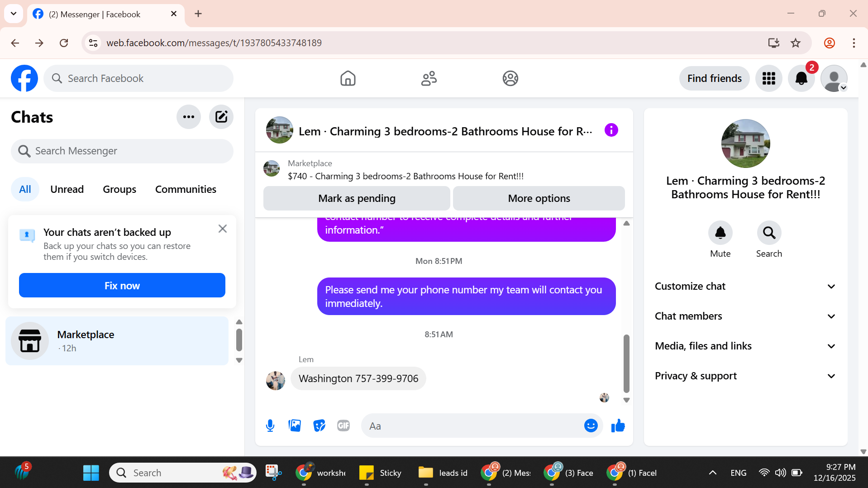Open the Facebook logo home link
Image resolution: width=868 pixels, height=488 pixels.
click(x=24, y=78)
